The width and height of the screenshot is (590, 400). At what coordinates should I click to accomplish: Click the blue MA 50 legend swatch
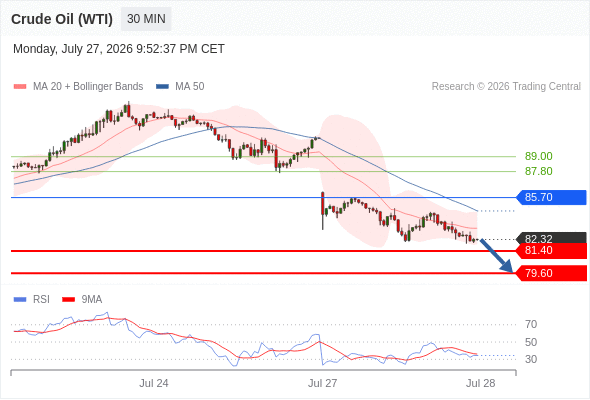162,87
